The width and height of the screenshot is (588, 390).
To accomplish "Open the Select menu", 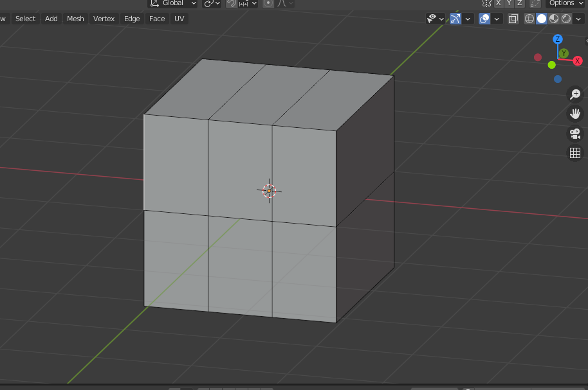I will 26,19.
